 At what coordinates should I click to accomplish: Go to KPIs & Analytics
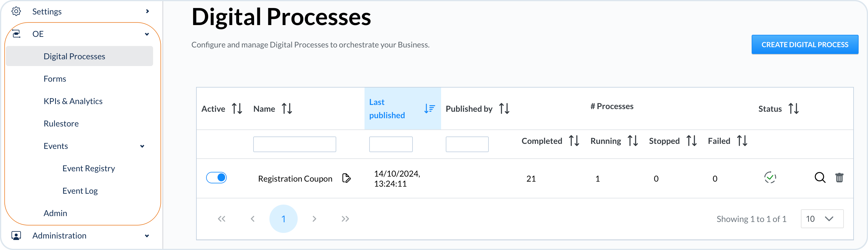[x=73, y=101]
